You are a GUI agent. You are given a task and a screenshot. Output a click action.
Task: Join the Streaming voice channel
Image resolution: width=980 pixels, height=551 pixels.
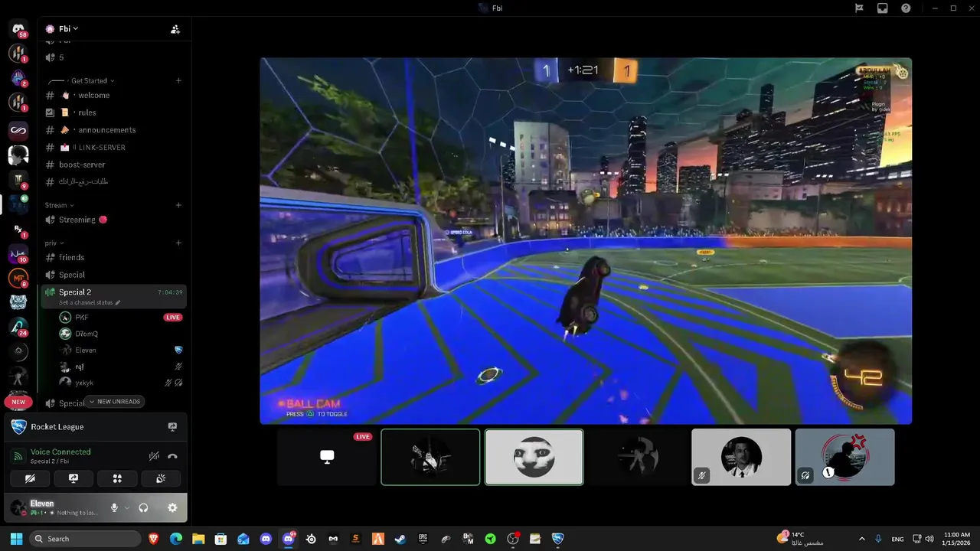[113, 220]
